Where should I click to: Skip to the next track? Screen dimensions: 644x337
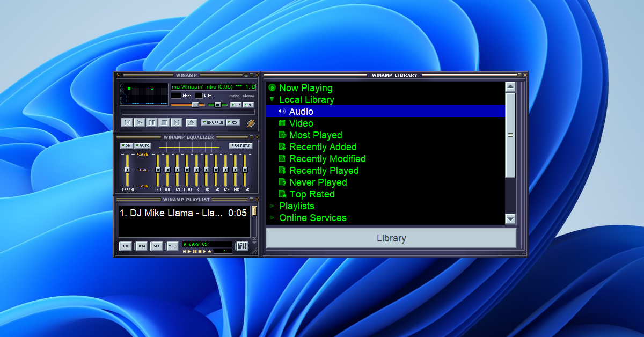177,123
